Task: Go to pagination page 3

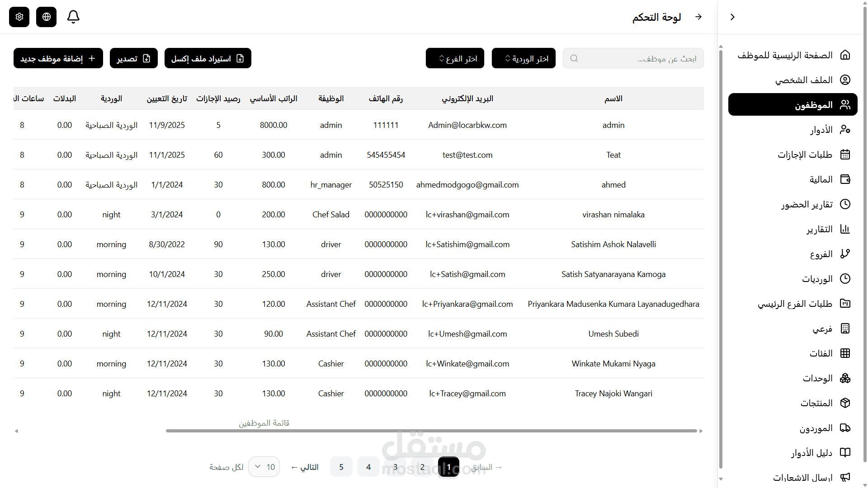Action: tap(395, 467)
